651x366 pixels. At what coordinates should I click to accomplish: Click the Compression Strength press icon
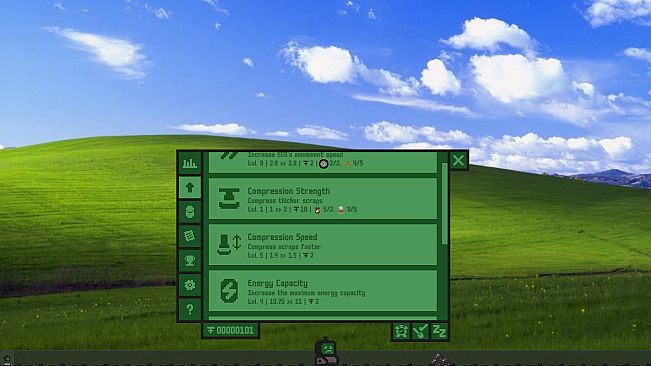pos(229,198)
